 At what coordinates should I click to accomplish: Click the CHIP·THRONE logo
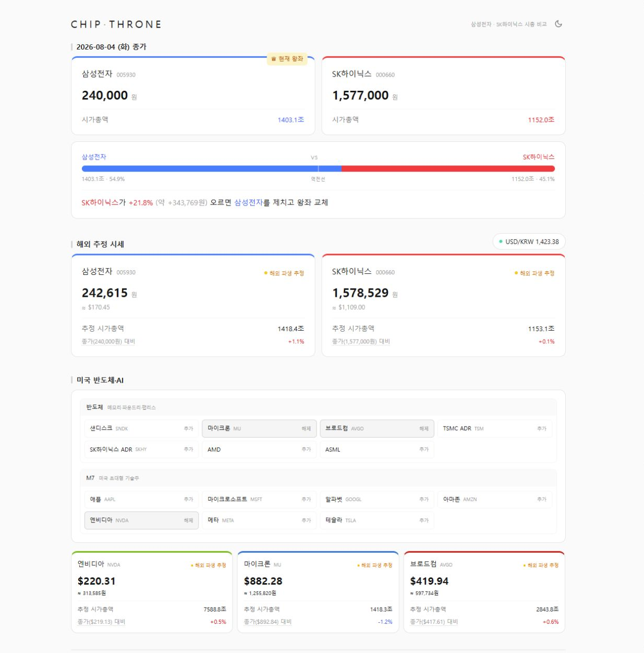116,25
